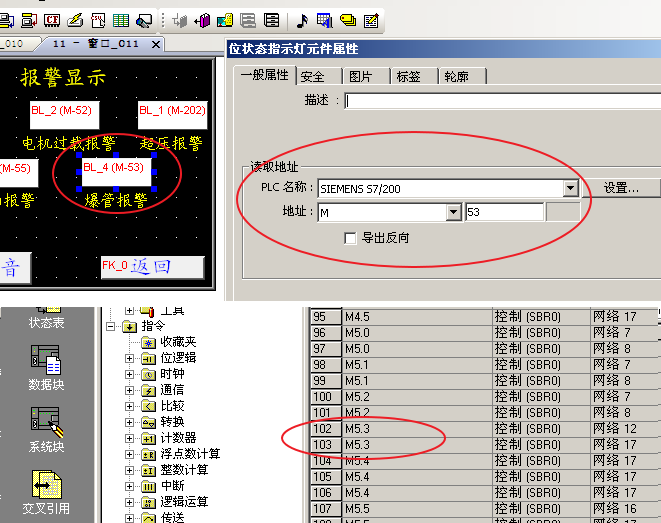Expand the 位逻辑 tree node

129,358
